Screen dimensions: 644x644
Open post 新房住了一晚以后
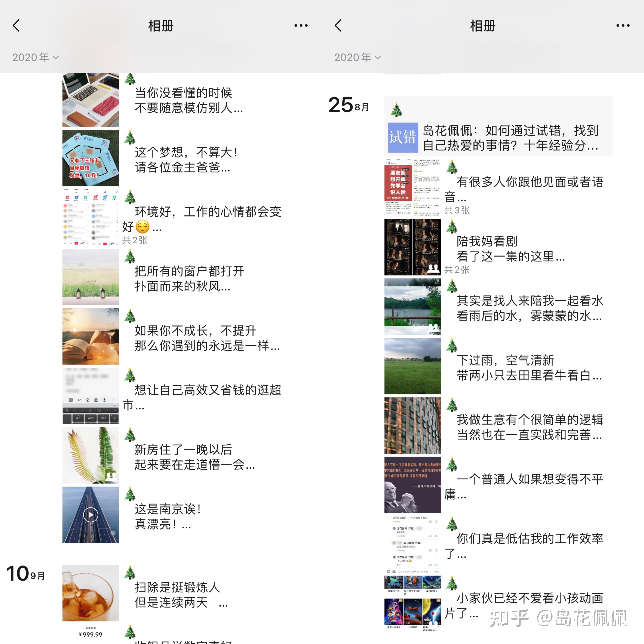point(195,457)
